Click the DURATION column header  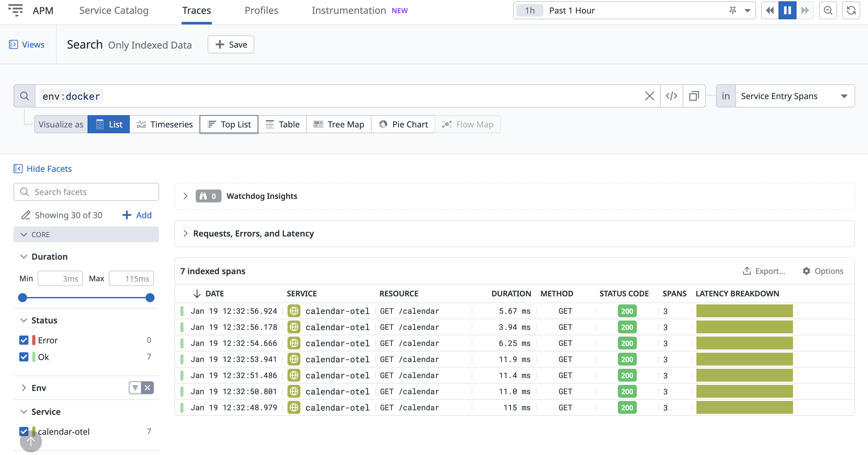tap(511, 293)
